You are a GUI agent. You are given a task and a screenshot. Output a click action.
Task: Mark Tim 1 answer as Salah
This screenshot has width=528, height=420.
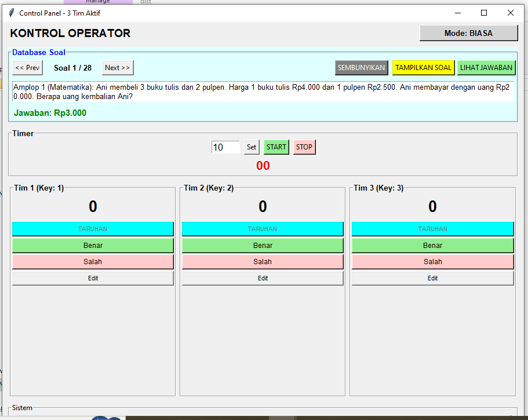click(x=93, y=262)
